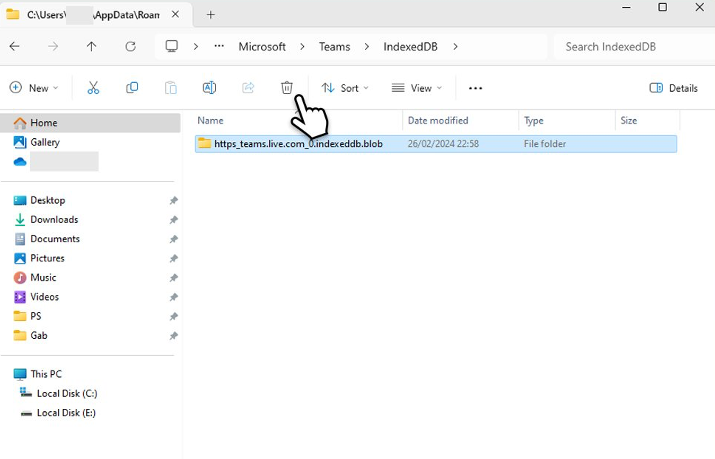Click the Paste clipboard icon
Viewport: 715px width, 459px height.
(171, 88)
